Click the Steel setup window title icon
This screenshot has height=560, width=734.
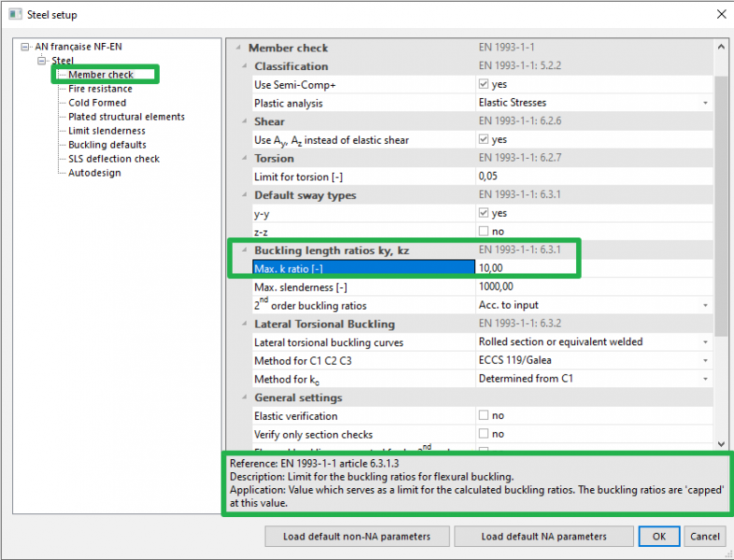[x=14, y=15]
